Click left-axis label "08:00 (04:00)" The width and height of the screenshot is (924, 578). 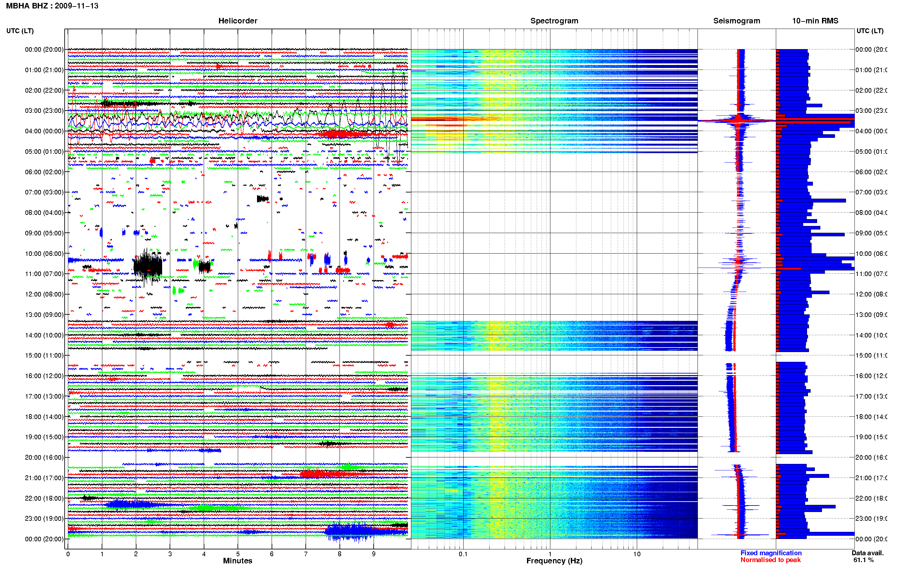[44, 213]
